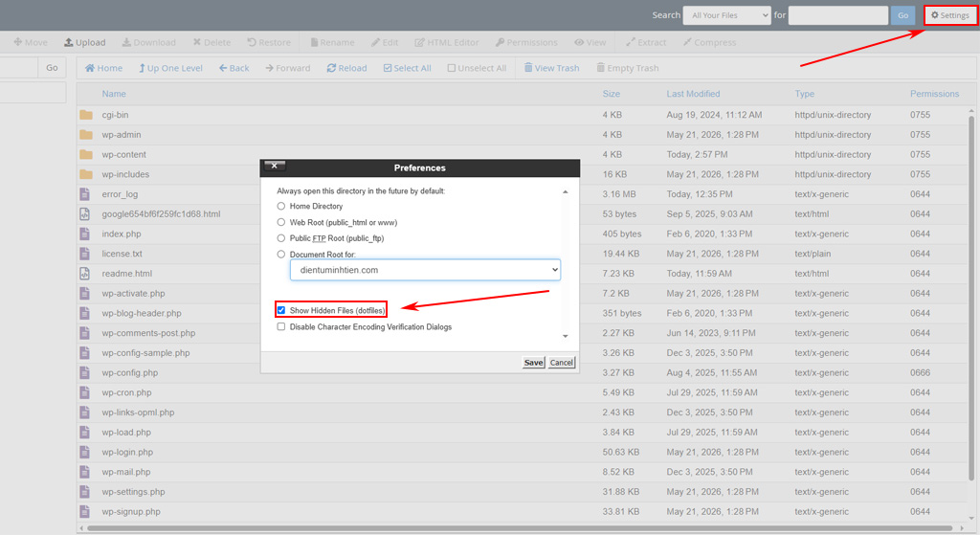Viewport: 980px width, 535px height.
Task: Click the wp-admin folder icon
Action: coord(86,135)
